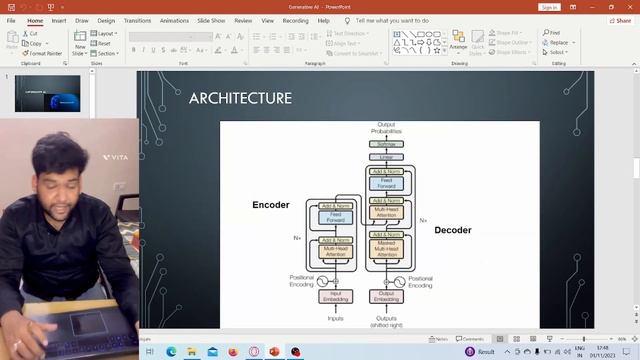Toggle numbered list
The image size is (640, 360).
coord(273,37)
